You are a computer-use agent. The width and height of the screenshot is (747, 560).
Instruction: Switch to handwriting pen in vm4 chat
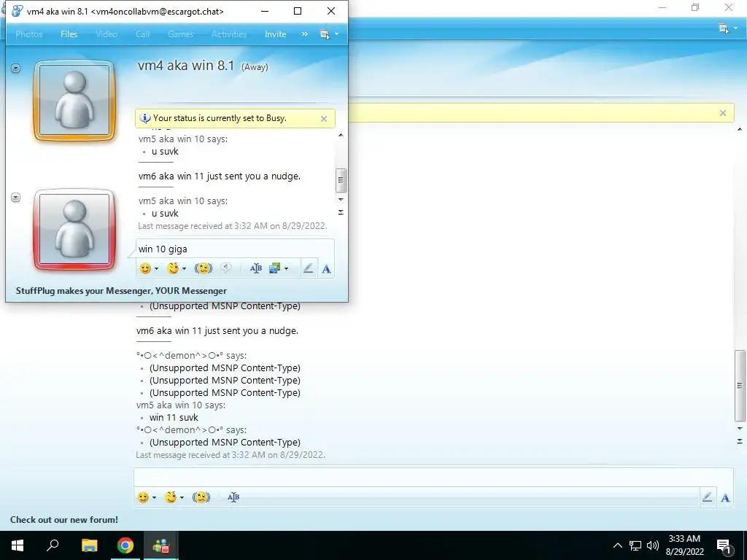point(309,268)
